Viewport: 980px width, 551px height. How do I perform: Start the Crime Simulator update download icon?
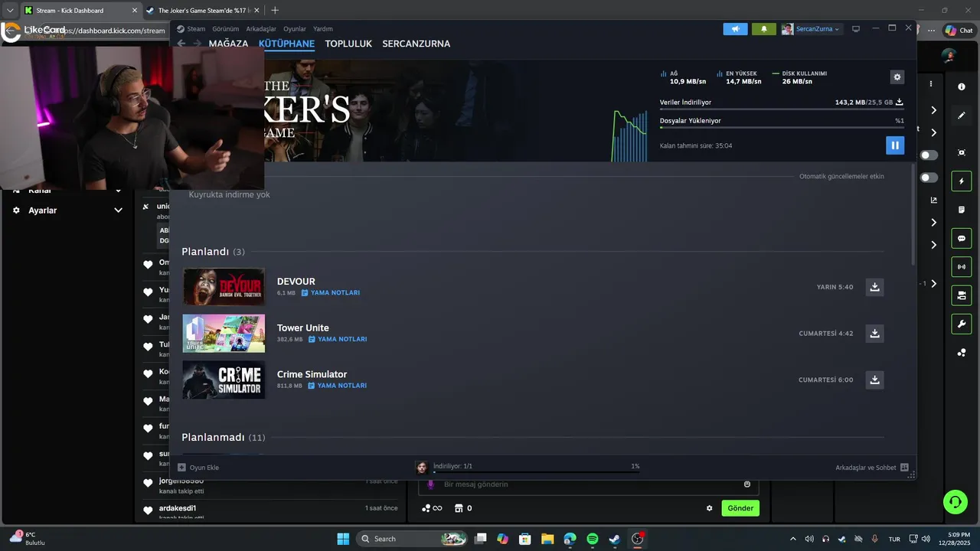pos(874,380)
